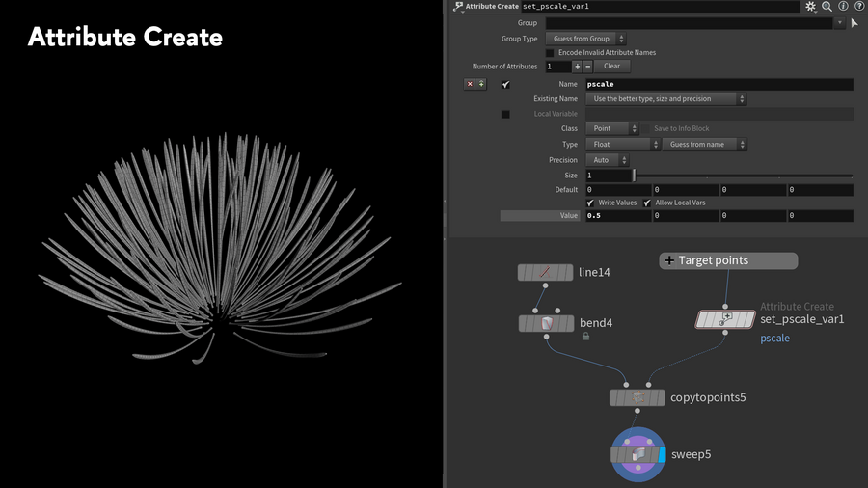
Task: Click the magnifier search icon in parameters
Action: [827, 6]
